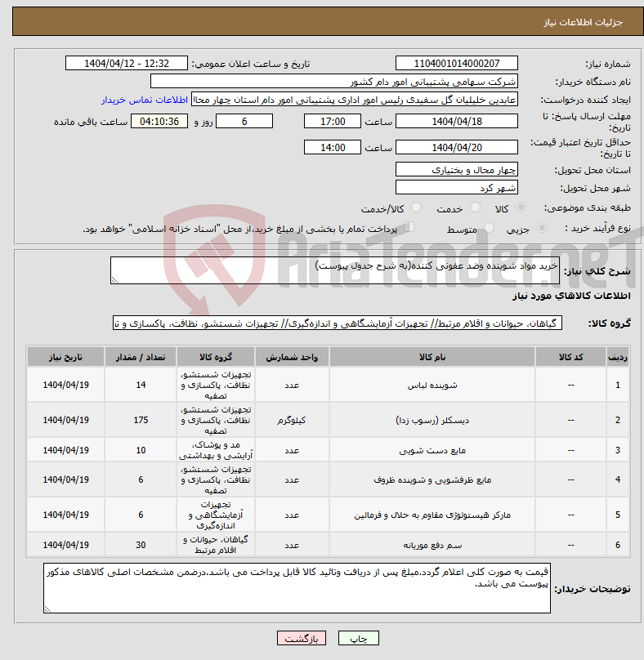Click the اطلاعات کالاهای مورد نیاز heading
The width and height of the screenshot is (644, 660).
[x=571, y=296]
